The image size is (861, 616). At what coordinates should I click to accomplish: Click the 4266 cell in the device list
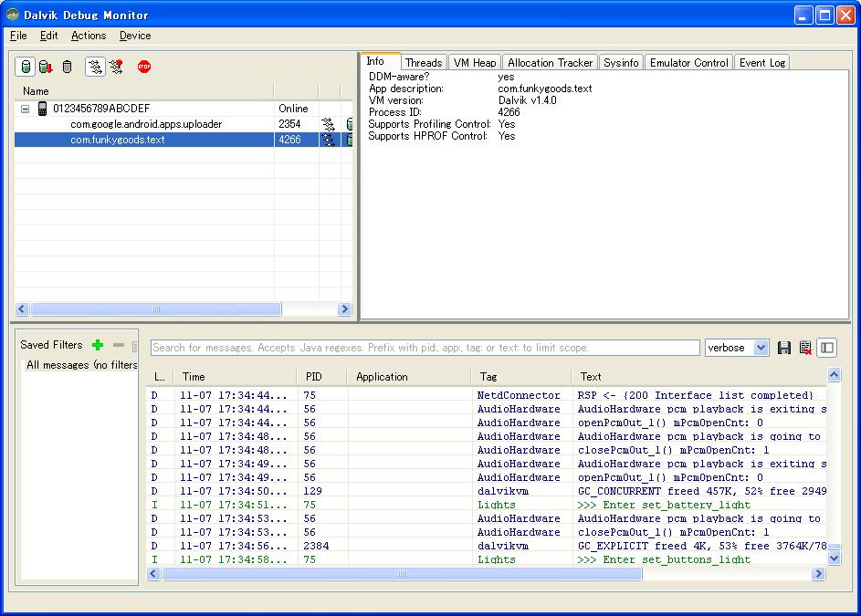290,140
